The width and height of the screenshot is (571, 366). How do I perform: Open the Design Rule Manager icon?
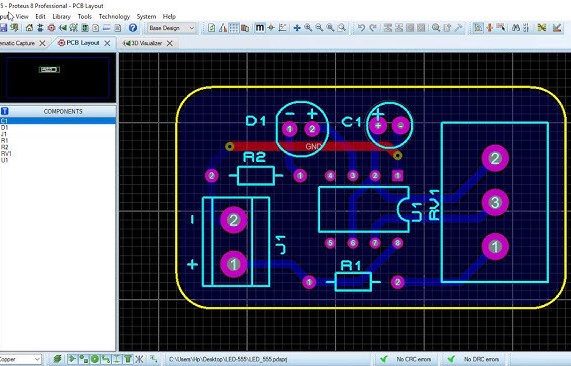pyautogui.click(x=556, y=28)
